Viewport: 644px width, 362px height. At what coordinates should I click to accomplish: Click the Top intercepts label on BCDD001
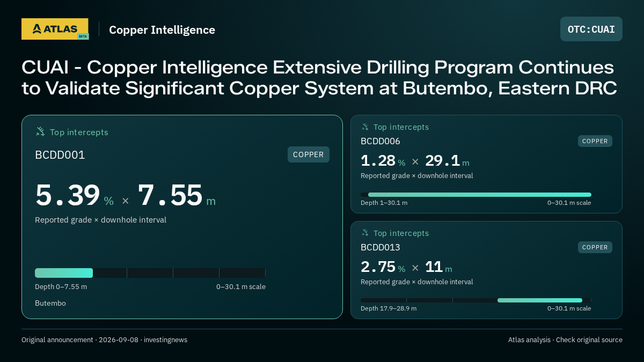tap(79, 132)
